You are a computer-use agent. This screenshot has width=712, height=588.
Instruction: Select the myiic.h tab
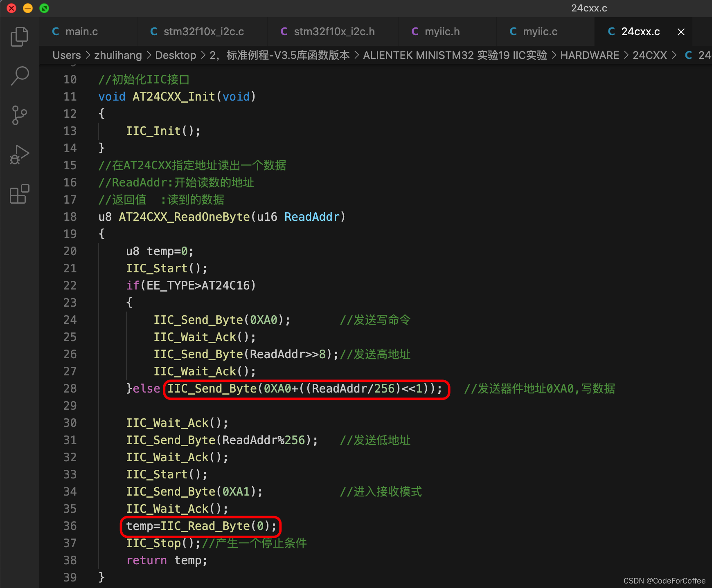[442, 32]
